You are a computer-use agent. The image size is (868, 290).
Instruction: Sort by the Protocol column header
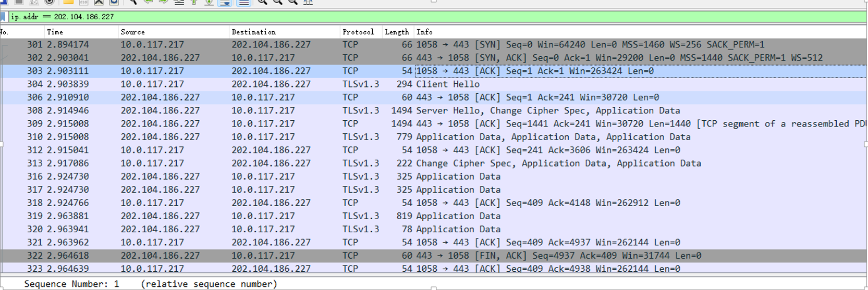(x=361, y=32)
